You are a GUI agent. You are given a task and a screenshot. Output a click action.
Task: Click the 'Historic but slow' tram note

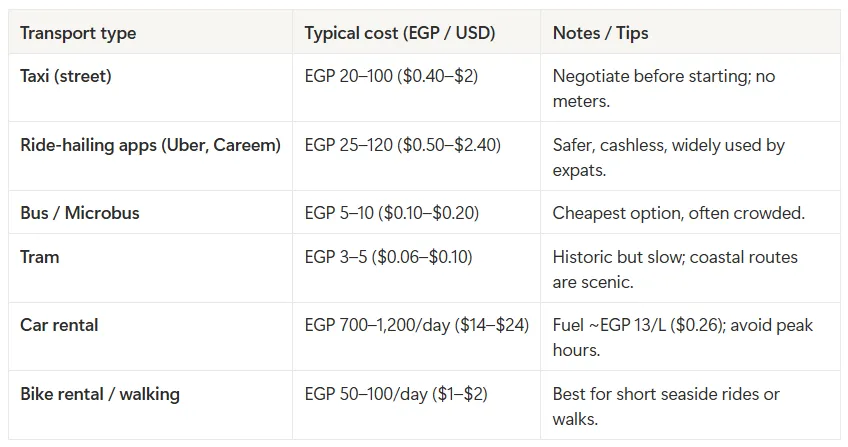[x=675, y=269]
